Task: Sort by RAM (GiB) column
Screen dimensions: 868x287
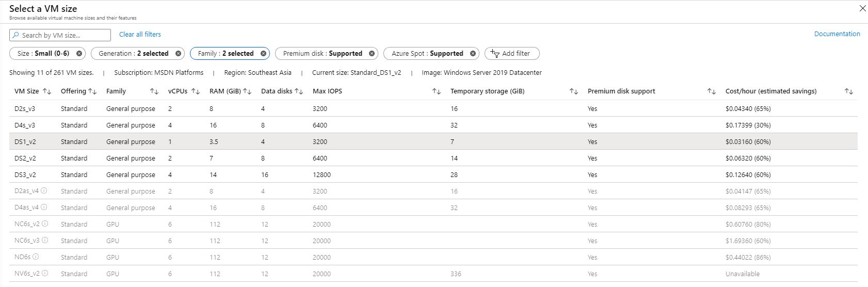Action: [x=247, y=91]
